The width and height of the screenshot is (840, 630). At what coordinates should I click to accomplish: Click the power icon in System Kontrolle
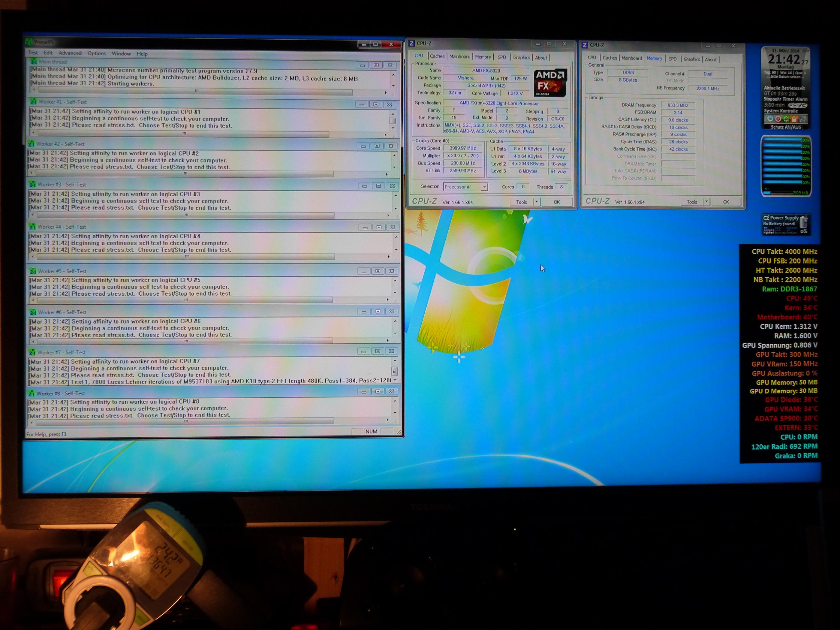point(770,119)
